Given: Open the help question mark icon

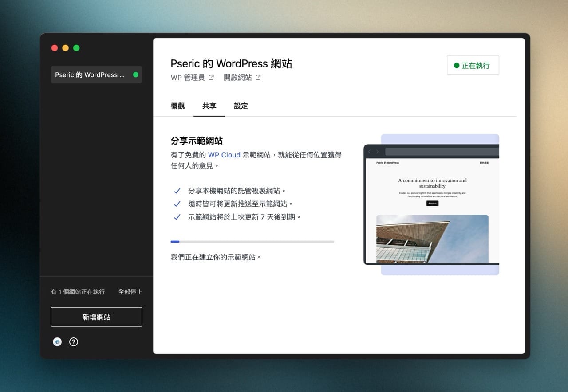Looking at the screenshot, I should [x=74, y=342].
